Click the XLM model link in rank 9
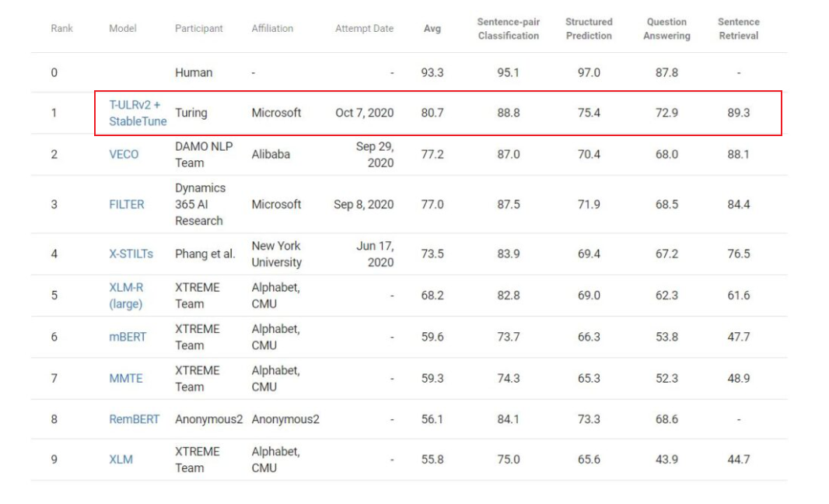Viewport: 829px width, 504px height. pos(121,460)
